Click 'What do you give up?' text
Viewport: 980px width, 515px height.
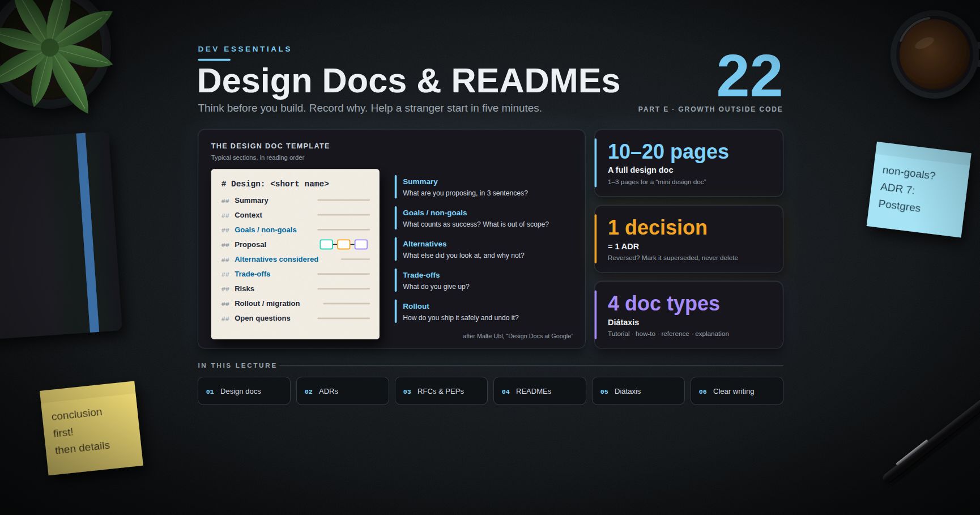pyautogui.click(x=436, y=287)
